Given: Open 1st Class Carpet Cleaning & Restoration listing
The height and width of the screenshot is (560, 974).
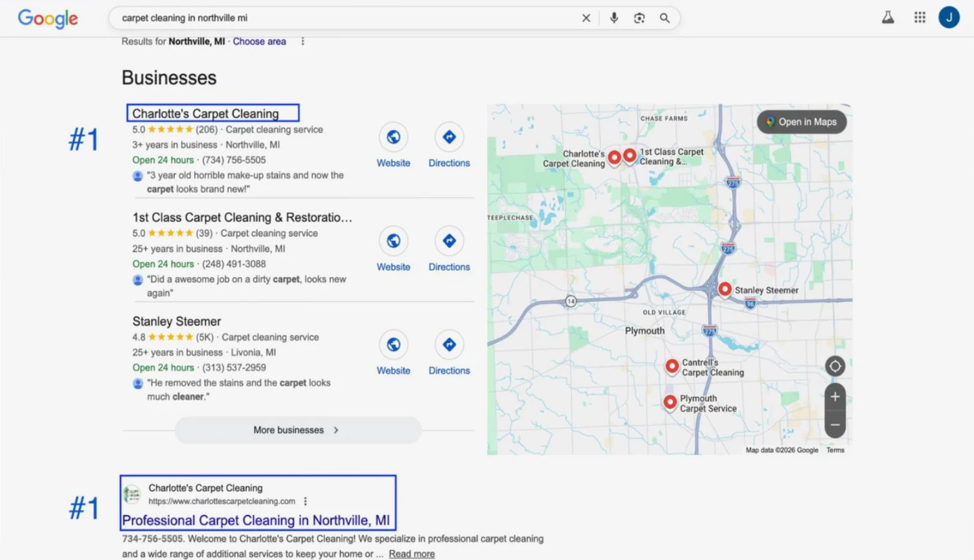Looking at the screenshot, I should point(242,217).
